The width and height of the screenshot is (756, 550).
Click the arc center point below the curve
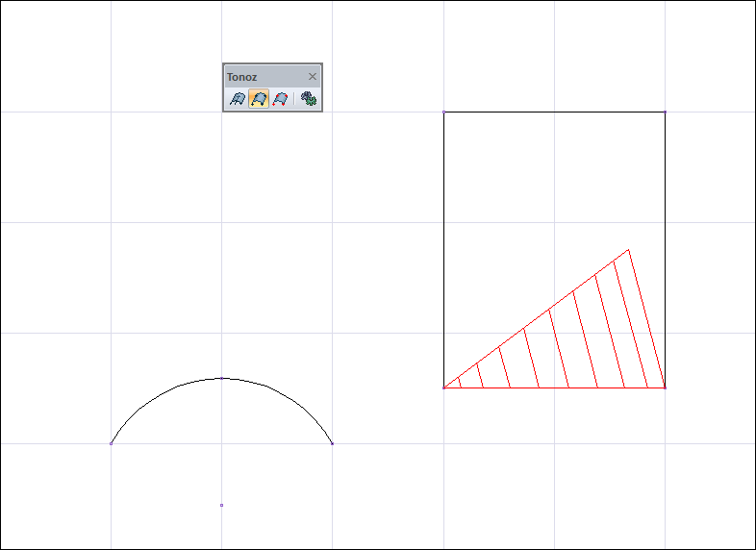tap(221, 505)
